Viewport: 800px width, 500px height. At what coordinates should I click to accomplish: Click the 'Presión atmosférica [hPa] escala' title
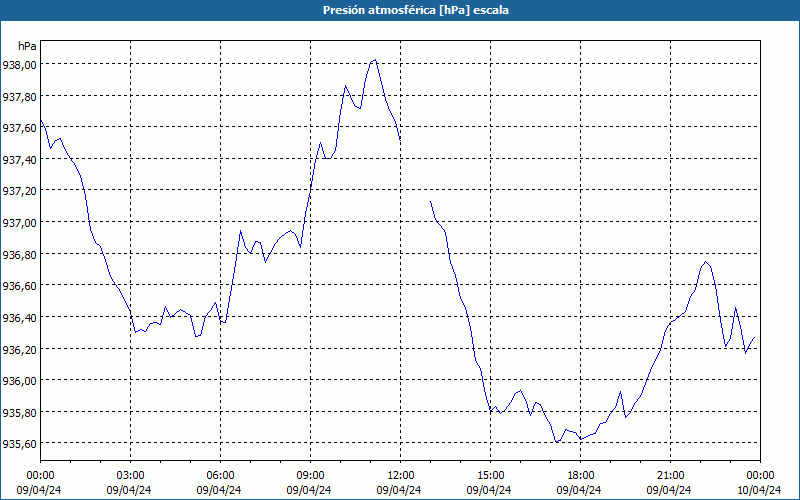[415, 10]
